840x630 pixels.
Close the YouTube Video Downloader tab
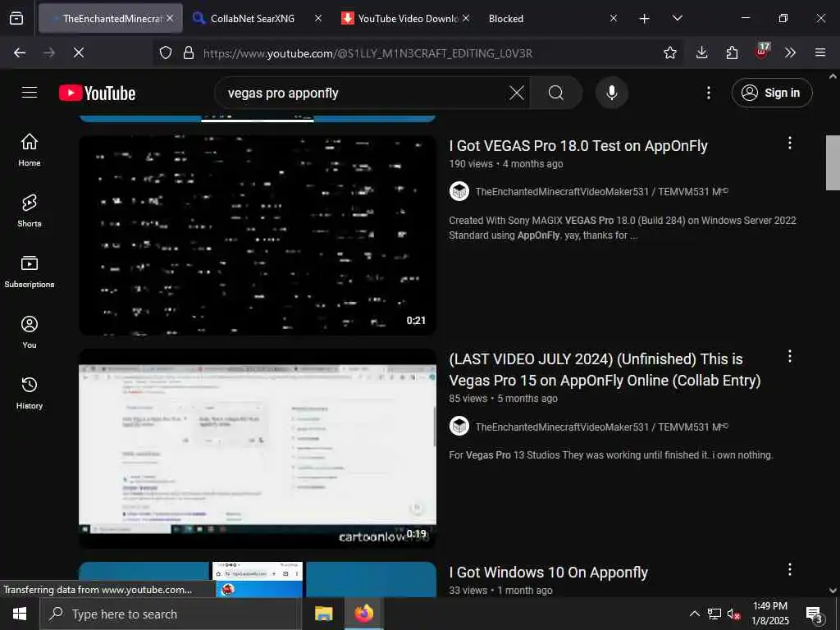[466, 18]
